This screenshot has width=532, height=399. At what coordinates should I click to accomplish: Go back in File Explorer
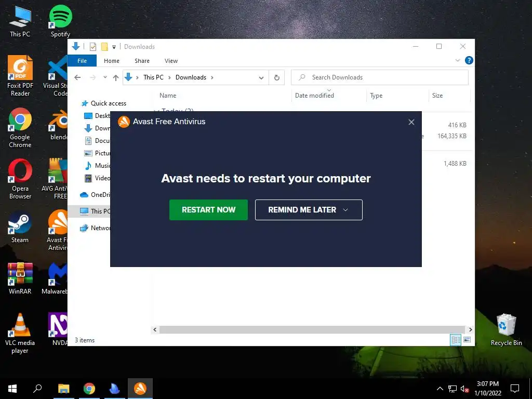tap(77, 78)
